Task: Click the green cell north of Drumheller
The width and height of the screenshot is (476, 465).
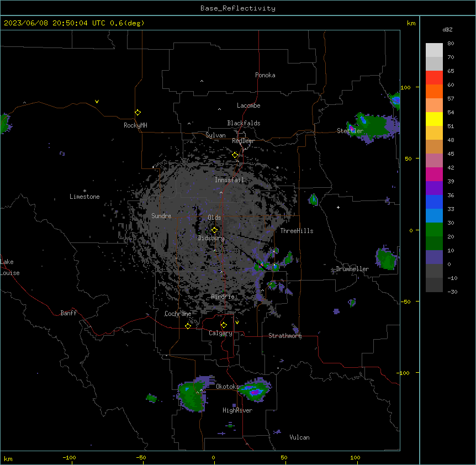Action: click(x=313, y=200)
